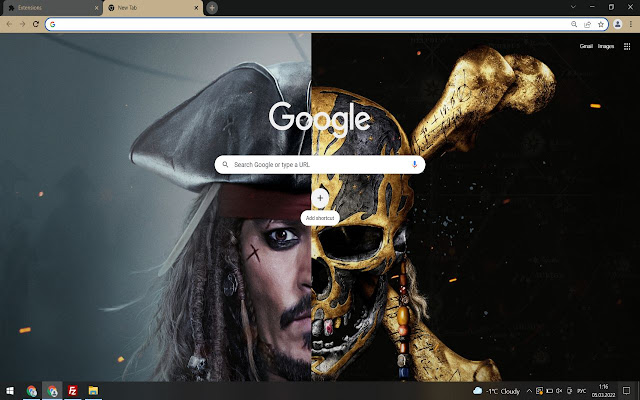Click the browser back arrow
This screenshot has width=640, height=400.
click(x=10, y=24)
